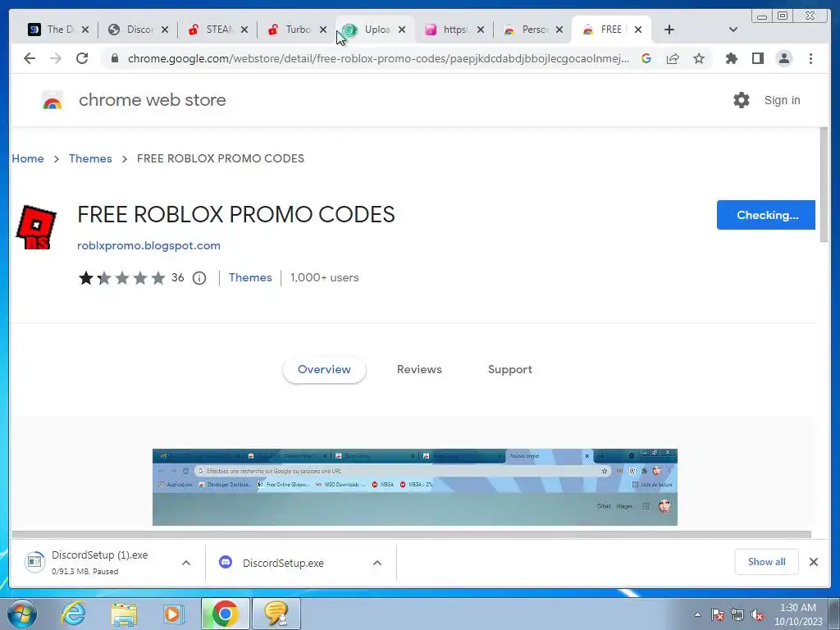Click Show all downloads button

tap(767, 562)
